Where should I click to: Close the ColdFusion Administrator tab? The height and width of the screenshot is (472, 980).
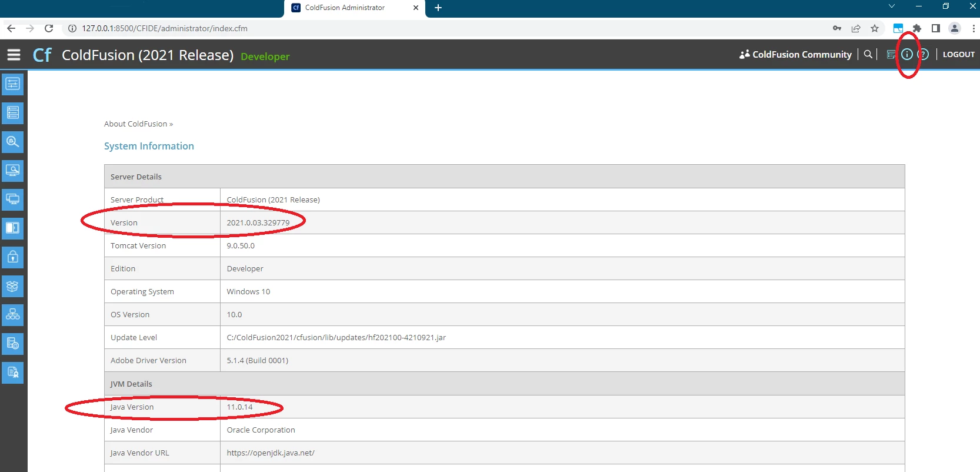[x=416, y=8]
